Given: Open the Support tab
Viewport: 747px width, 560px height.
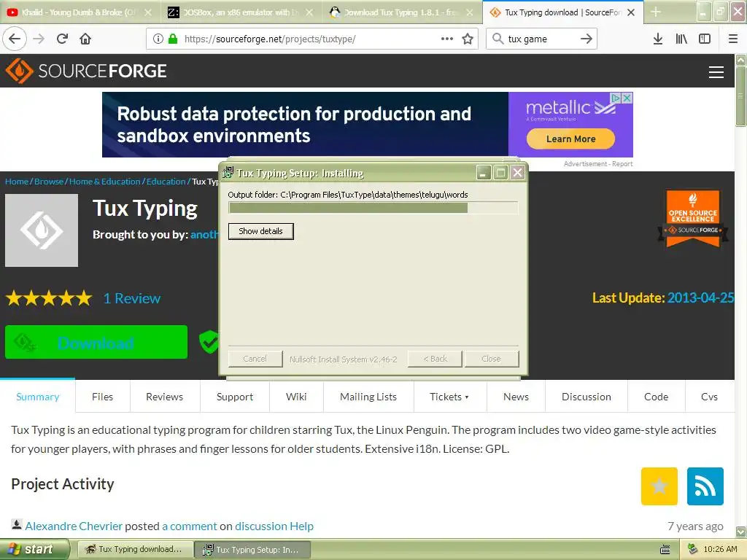Looking at the screenshot, I should pyautogui.click(x=235, y=397).
